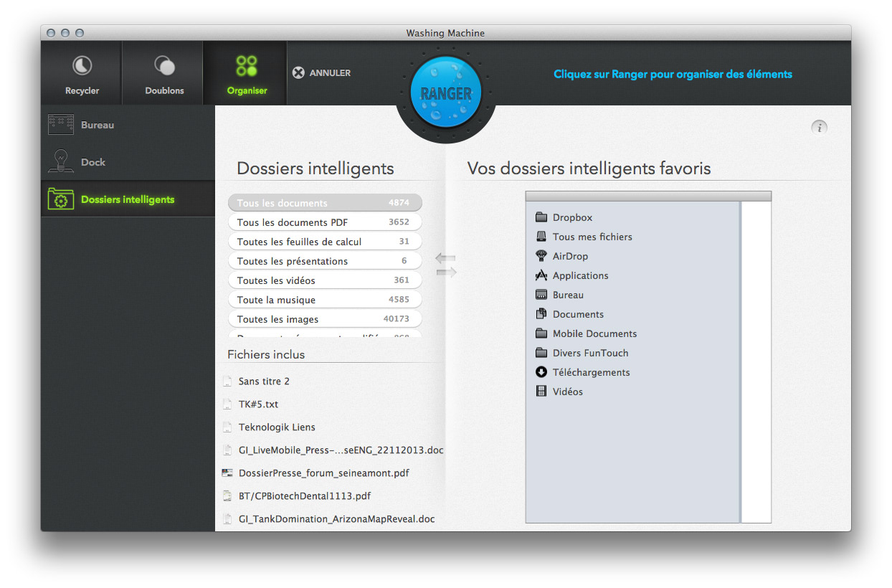Image resolution: width=892 pixels, height=588 pixels.
Task: Select Toutes les feuilles de calcul
Action: [x=325, y=242]
